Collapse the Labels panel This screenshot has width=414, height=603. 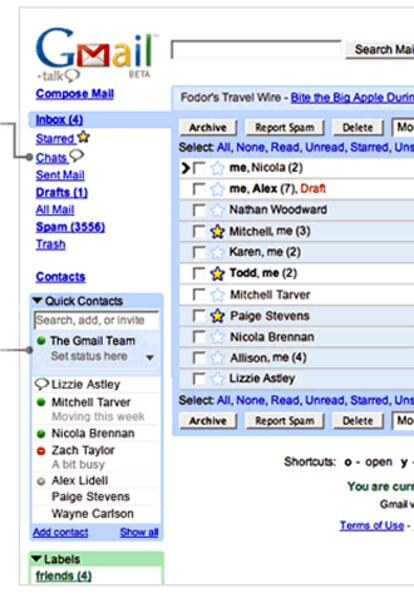coord(37,559)
